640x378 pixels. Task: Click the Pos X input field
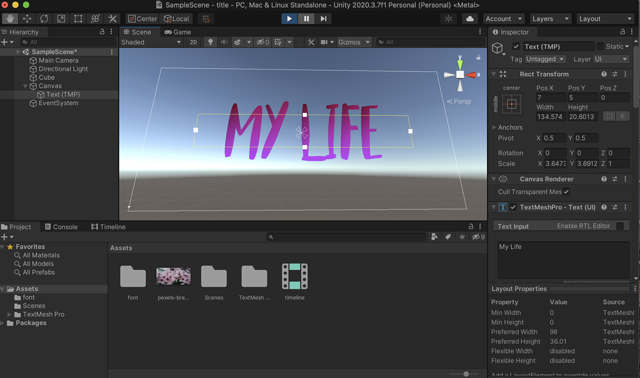551,98
